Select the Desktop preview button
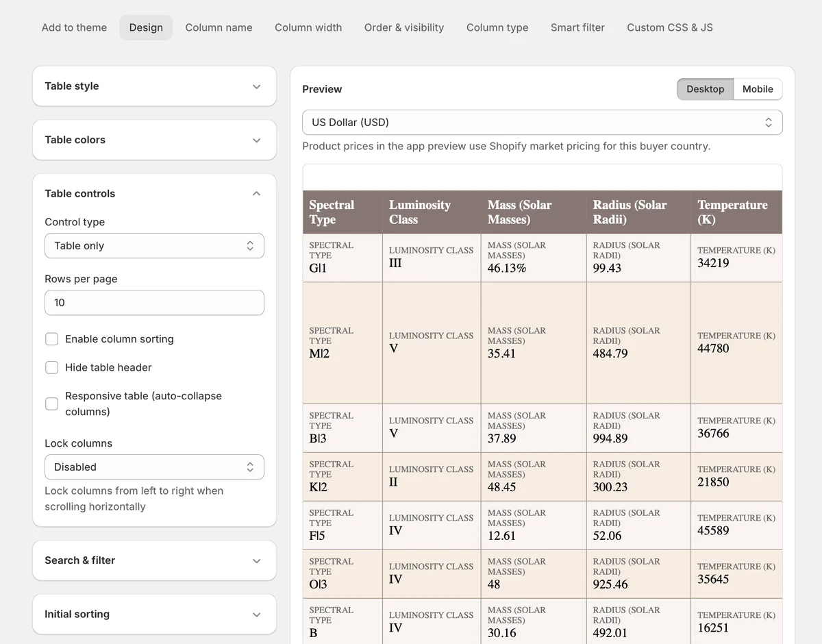 [x=705, y=89]
